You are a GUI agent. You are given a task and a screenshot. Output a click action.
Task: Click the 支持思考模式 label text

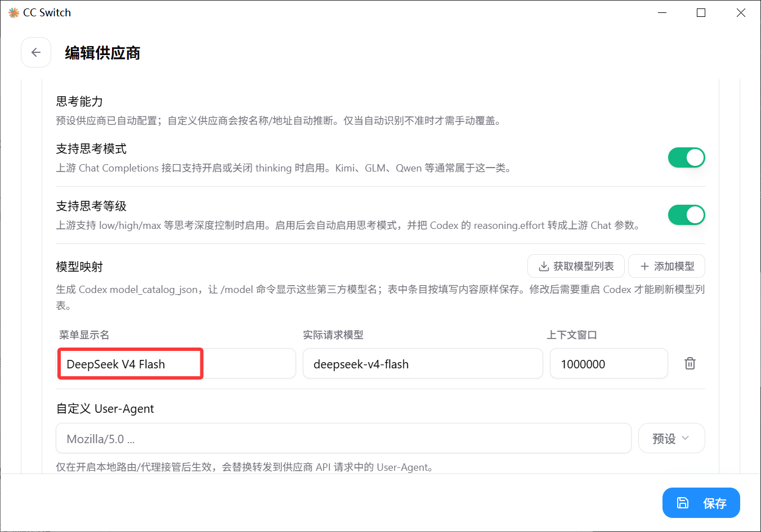91,148
